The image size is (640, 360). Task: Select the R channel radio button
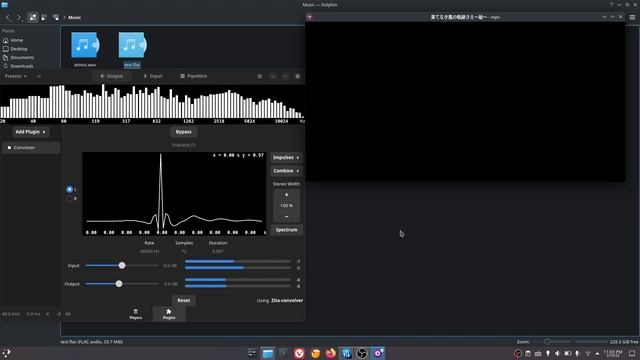70,199
